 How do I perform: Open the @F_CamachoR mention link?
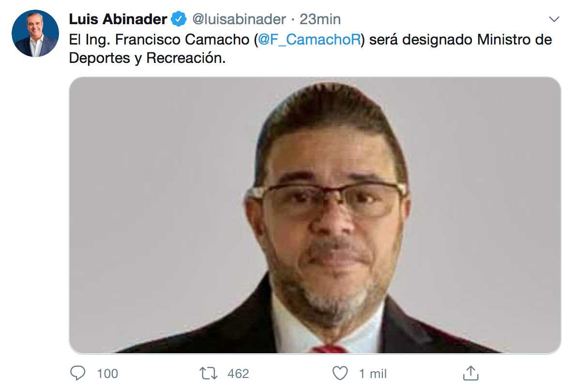pyautogui.click(x=309, y=40)
